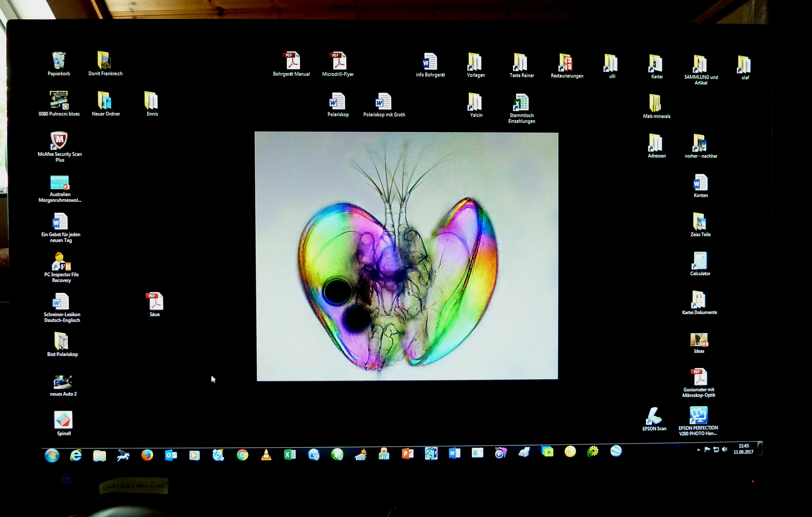Open Bohrgerät Manual PDF file
The width and height of the screenshot is (812, 517).
[292, 61]
